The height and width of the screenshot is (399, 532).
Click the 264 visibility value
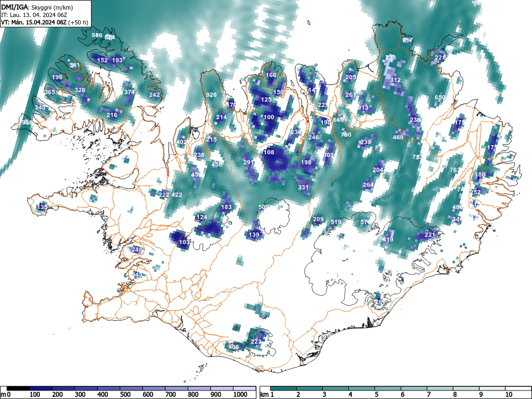[368, 185]
